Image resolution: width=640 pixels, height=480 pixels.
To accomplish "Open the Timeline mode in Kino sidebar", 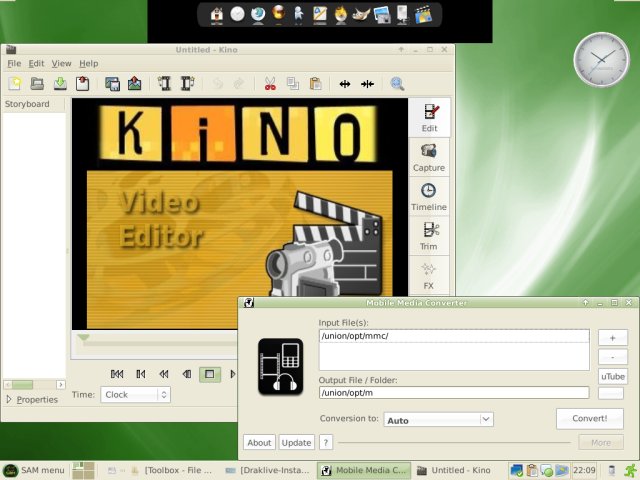I will click(x=429, y=197).
